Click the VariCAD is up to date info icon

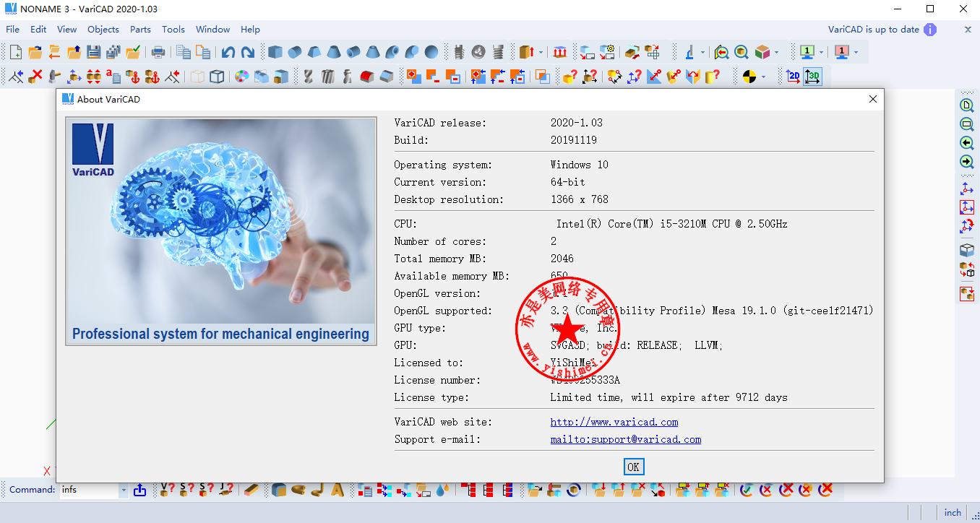click(930, 30)
